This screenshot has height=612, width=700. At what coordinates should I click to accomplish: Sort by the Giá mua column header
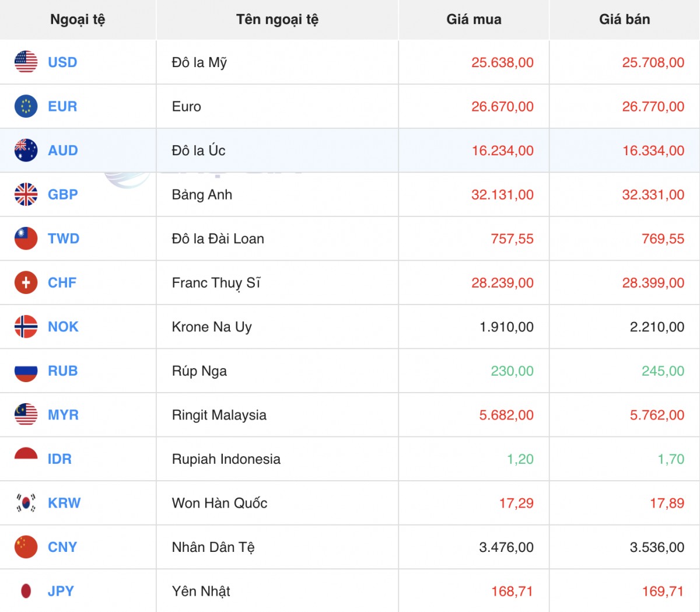(474, 19)
